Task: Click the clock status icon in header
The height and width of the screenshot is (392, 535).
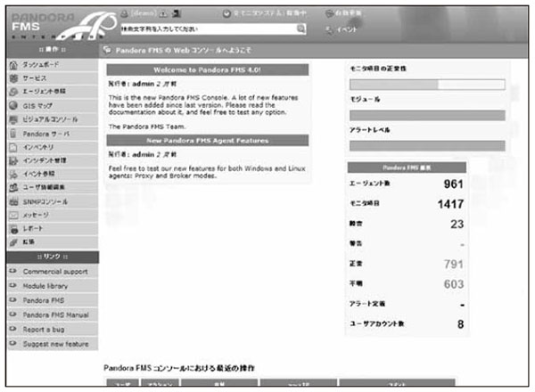Action: click(226, 13)
